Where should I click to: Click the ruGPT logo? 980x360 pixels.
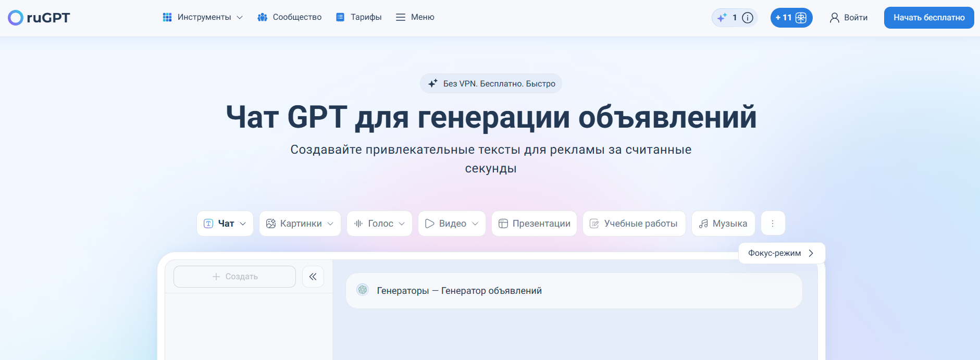[x=39, y=18]
